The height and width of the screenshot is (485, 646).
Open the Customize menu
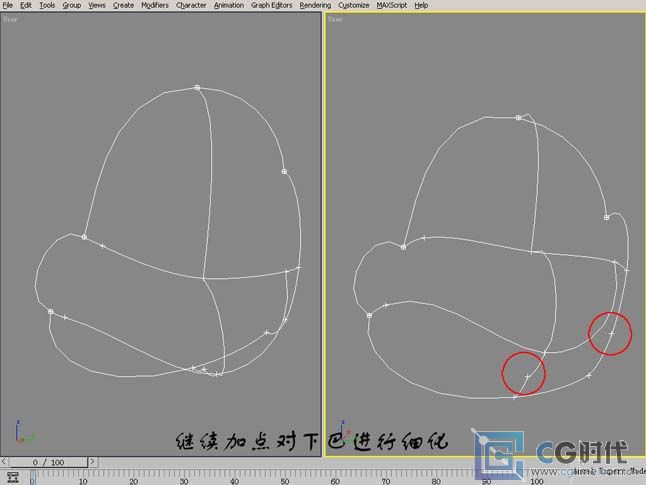[x=353, y=5]
